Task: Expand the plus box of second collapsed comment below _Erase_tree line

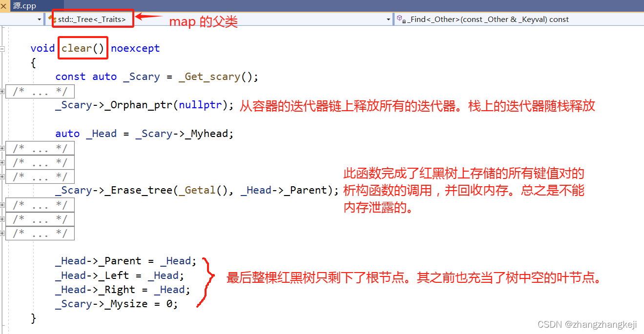Action: pyautogui.click(x=2, y=219)
